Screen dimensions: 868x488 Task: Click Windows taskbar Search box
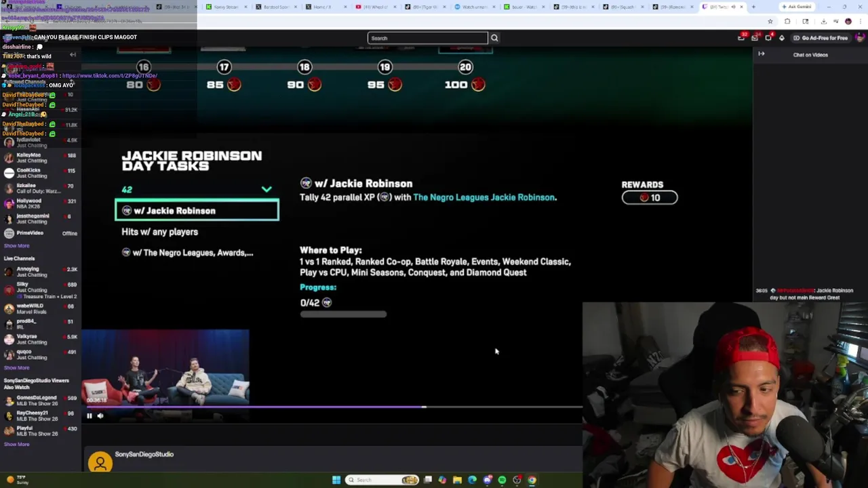383,480
